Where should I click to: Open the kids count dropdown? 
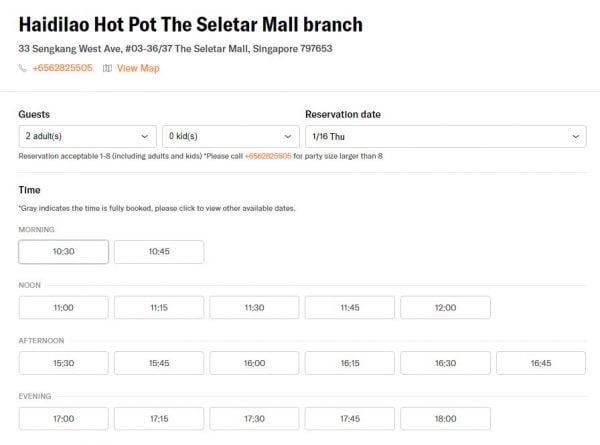point(230,136)
